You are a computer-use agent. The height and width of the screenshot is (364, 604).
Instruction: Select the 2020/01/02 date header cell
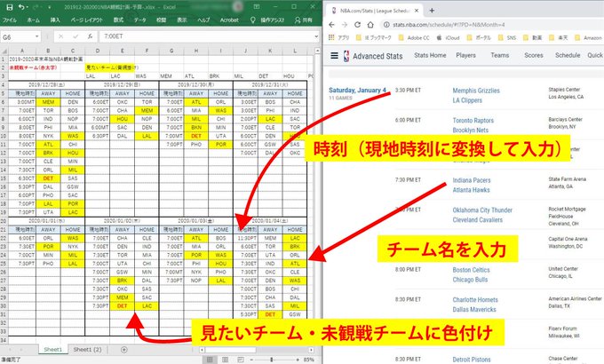point(122,221)
